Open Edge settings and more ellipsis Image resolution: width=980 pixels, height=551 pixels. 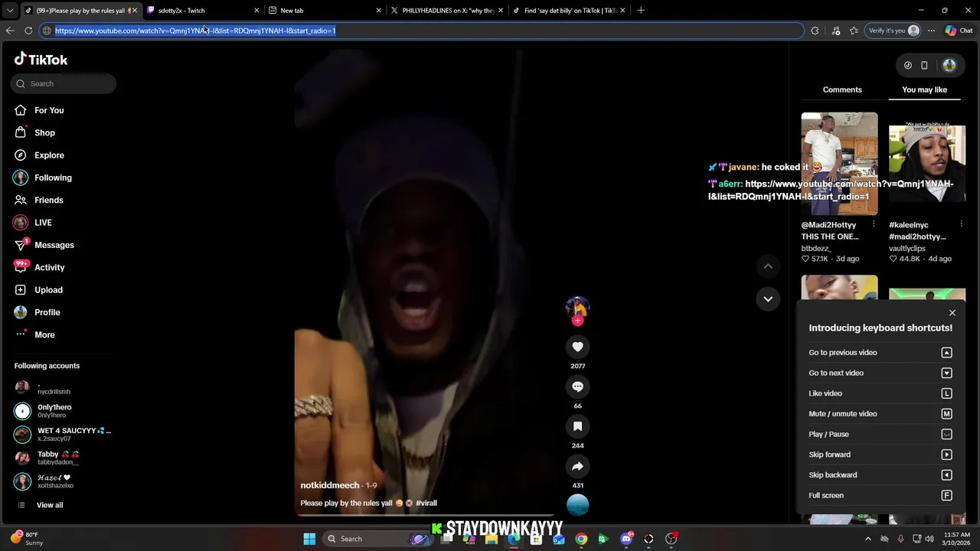[931, 31]
